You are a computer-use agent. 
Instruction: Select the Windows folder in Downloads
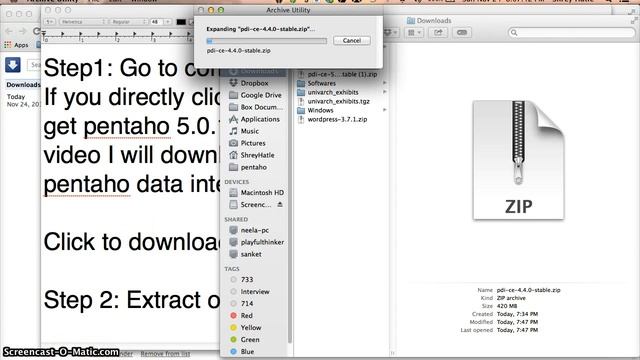click(x=320, y=110)
